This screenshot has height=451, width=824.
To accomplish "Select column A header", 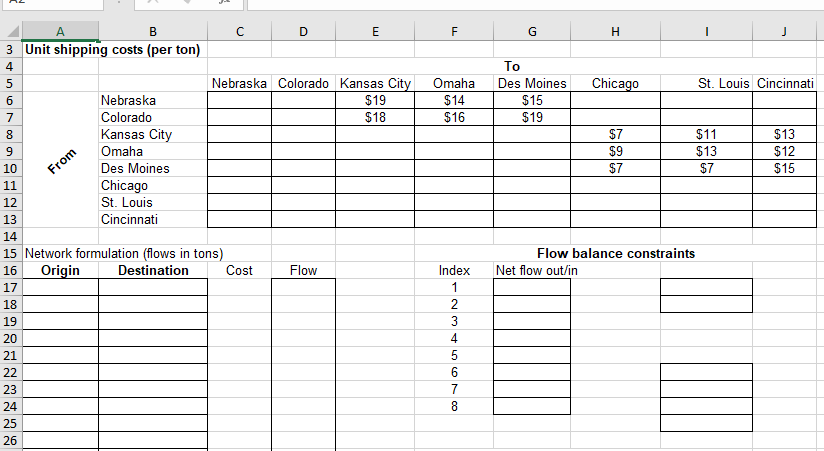I will click(60, 32).
